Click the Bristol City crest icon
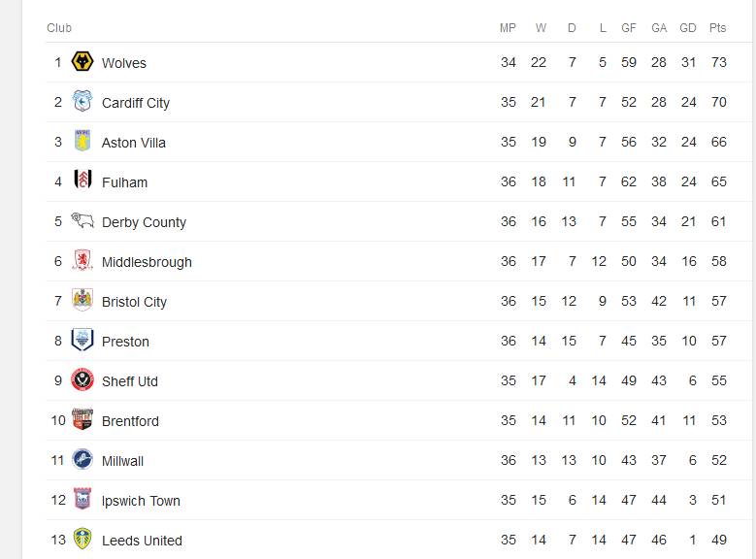Screen dimensions: 756x559 pos(82,301)
